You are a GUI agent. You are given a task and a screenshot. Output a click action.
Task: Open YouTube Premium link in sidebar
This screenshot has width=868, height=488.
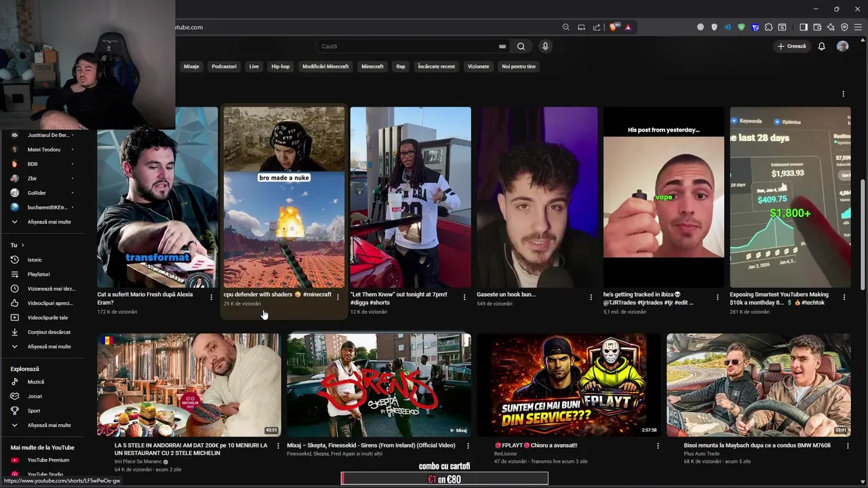coord(44,460)
